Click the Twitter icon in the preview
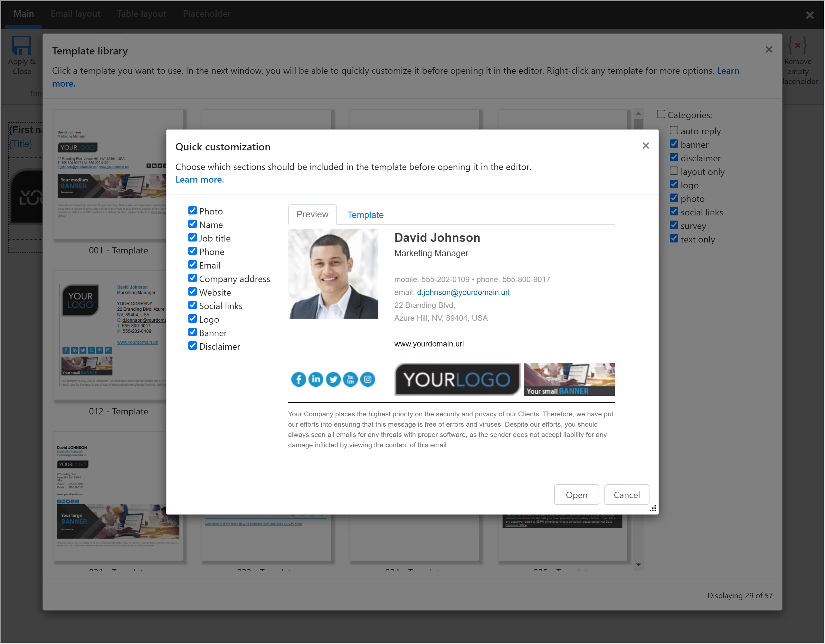Image resolution: width=825 pixels, height=644 pixels. tap(333, 379)
